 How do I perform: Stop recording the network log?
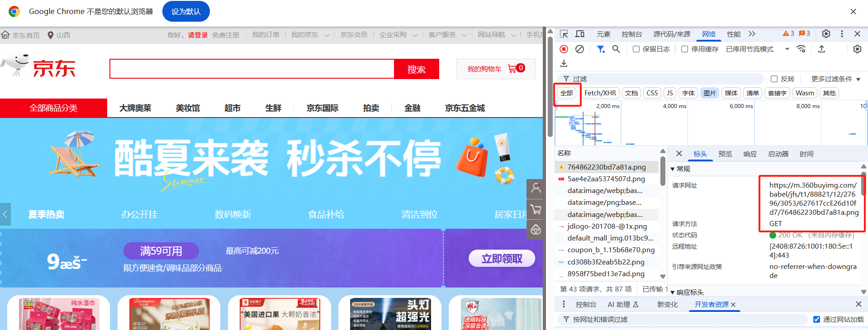point(564,49)
